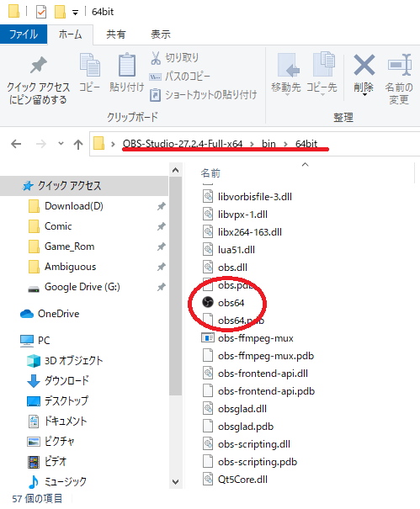Switch to the 表示 ribbon tab
Screen dimensions: 420x509
pos(161,34)
